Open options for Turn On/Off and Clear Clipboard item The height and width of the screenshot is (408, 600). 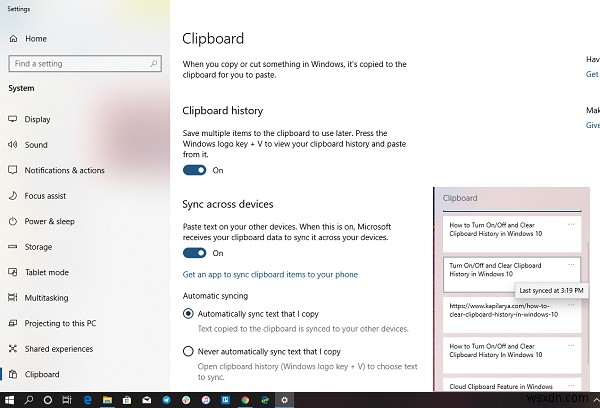click(571, 264)
